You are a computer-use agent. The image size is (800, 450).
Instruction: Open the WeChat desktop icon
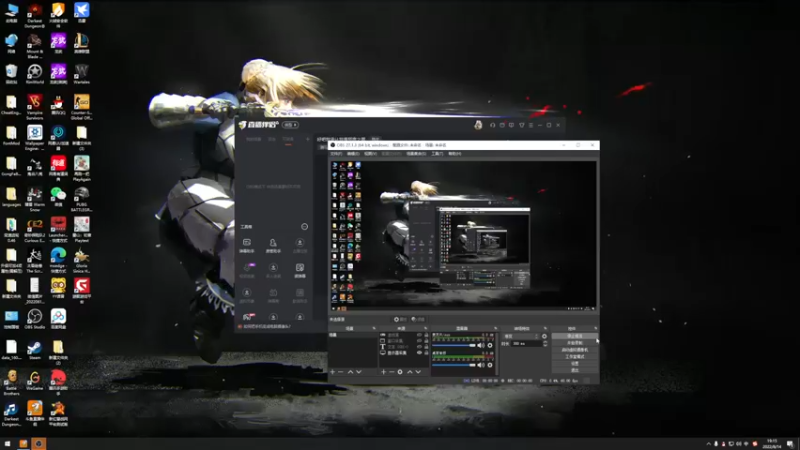point(58,196)
